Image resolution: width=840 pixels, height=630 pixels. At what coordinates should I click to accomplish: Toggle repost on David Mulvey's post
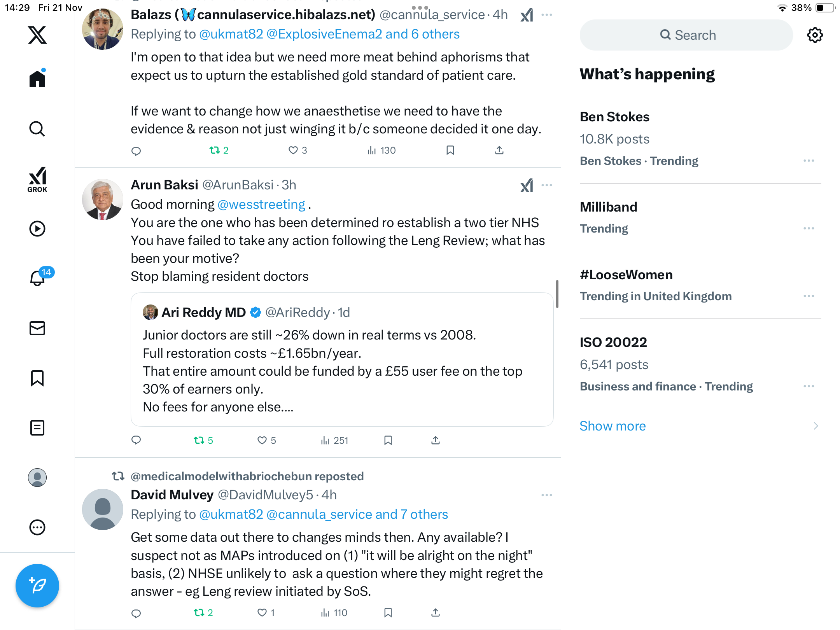(x=199, y=613)
